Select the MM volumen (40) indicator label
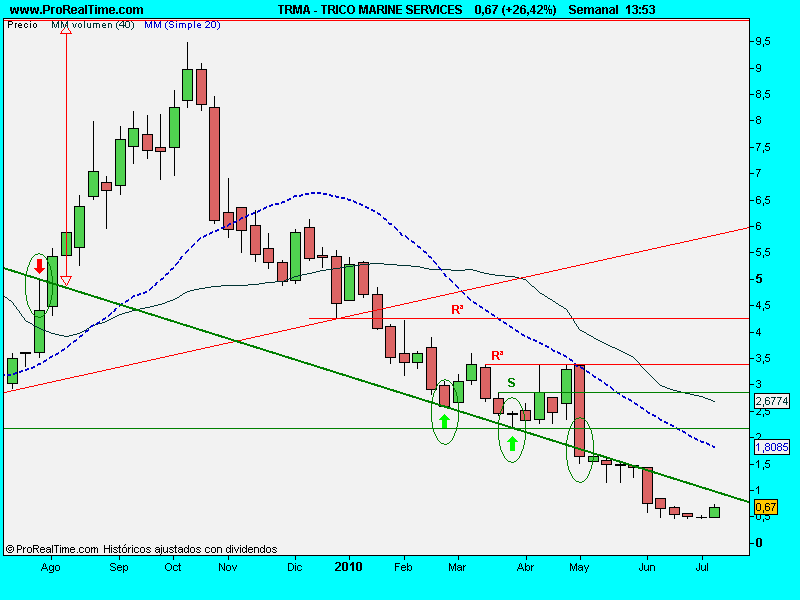The height and width of the screenshot is (600, 800). coord(93,24)
